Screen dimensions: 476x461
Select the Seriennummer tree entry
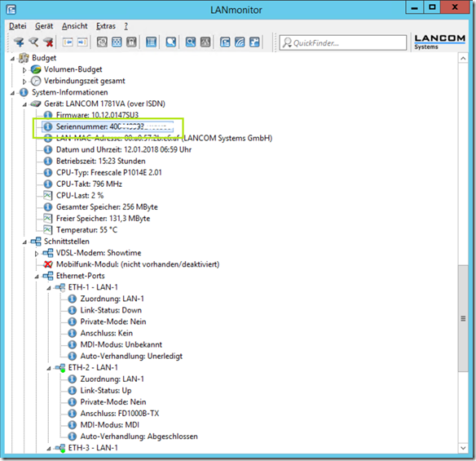coord(108,126)
